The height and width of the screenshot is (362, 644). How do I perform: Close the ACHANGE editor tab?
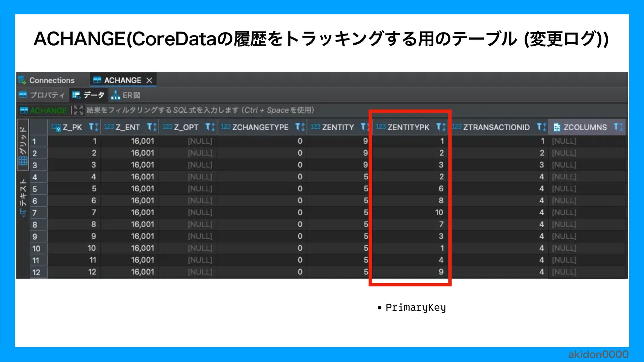149,80
